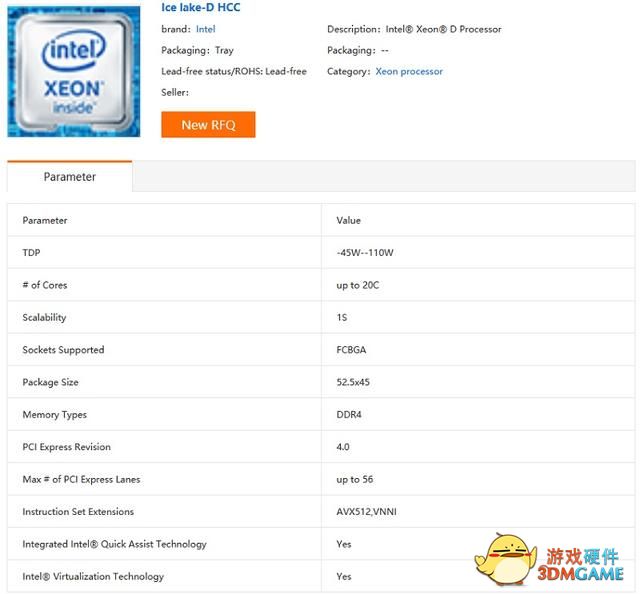640x594 pixels.
Task: Follow the Intel brand link
Action: (x=206, y=29)
